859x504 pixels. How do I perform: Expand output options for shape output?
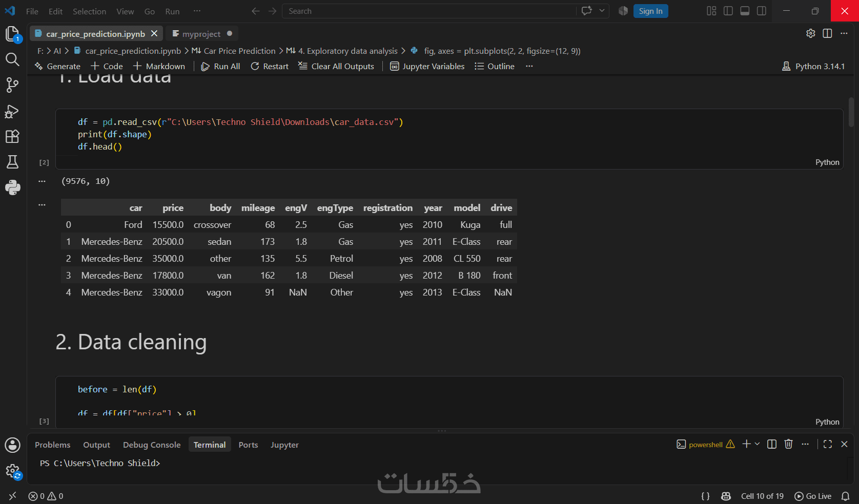(42, 181)
